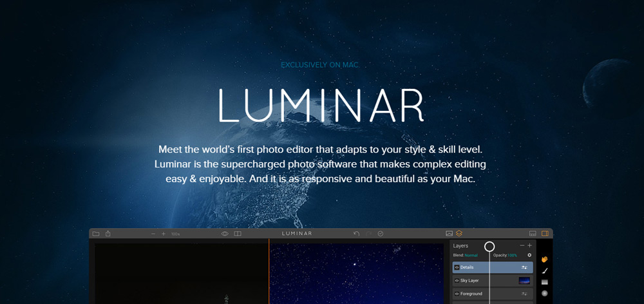The width and height of the screenshot is (644, 304).
Task: Remove layer with Layers minus button
Action: tap(522, 245)
